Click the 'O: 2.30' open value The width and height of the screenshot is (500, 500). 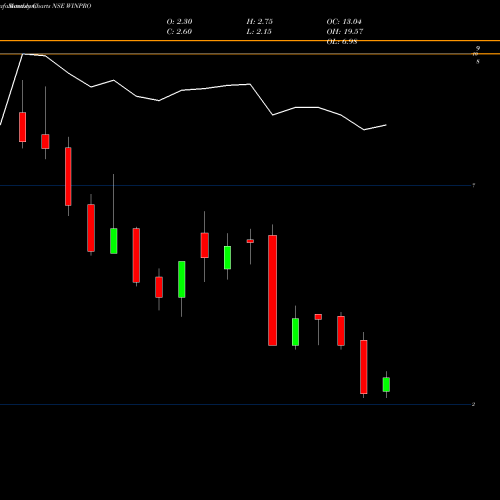[179, 22]
